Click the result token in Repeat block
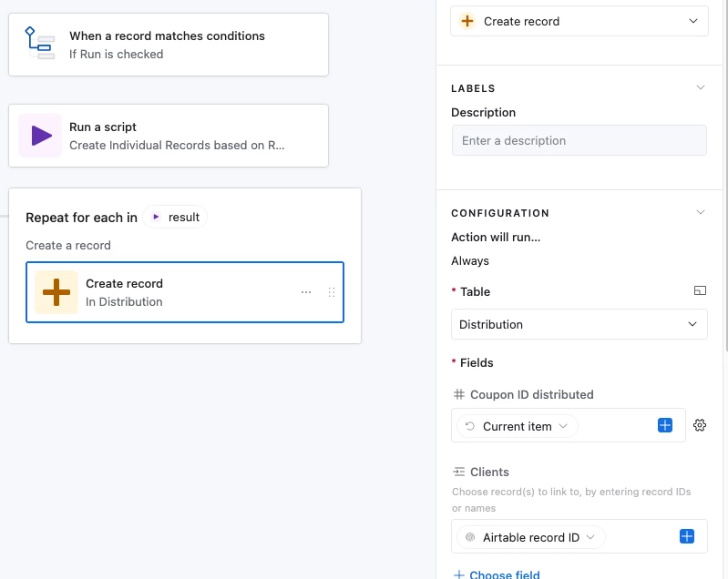 [x=176, y=217]
